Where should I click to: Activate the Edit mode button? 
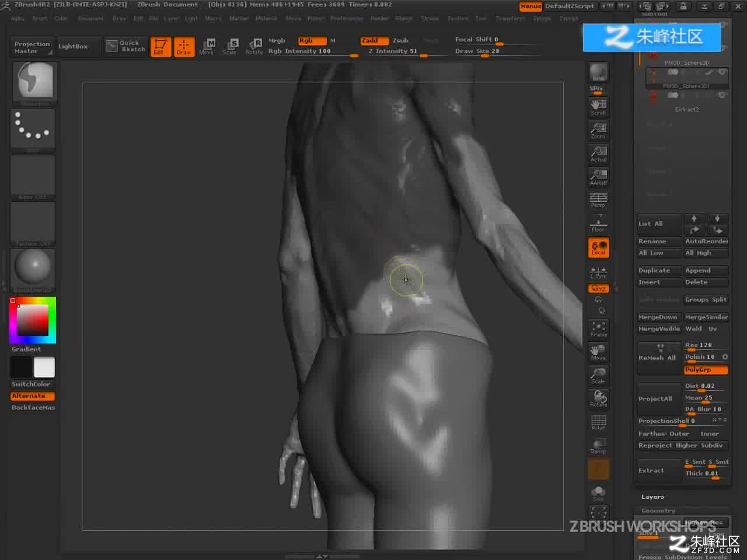160,47
